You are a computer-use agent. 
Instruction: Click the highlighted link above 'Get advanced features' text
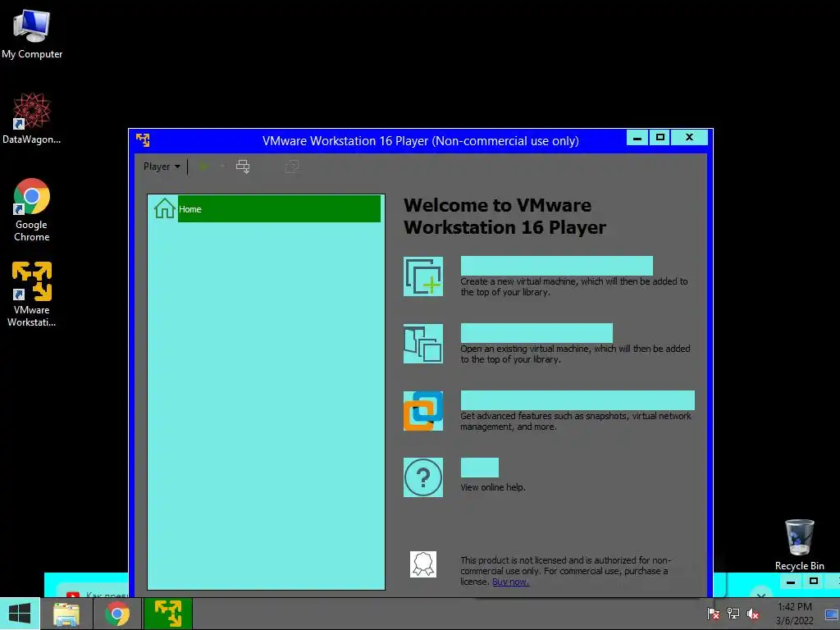pyautogui.click(x=577, y=400)
